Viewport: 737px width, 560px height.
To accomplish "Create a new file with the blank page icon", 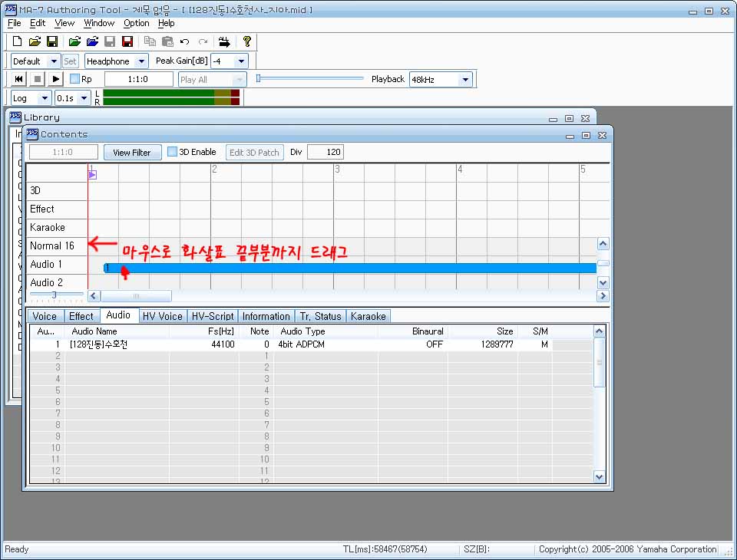I will coord(17,41).
